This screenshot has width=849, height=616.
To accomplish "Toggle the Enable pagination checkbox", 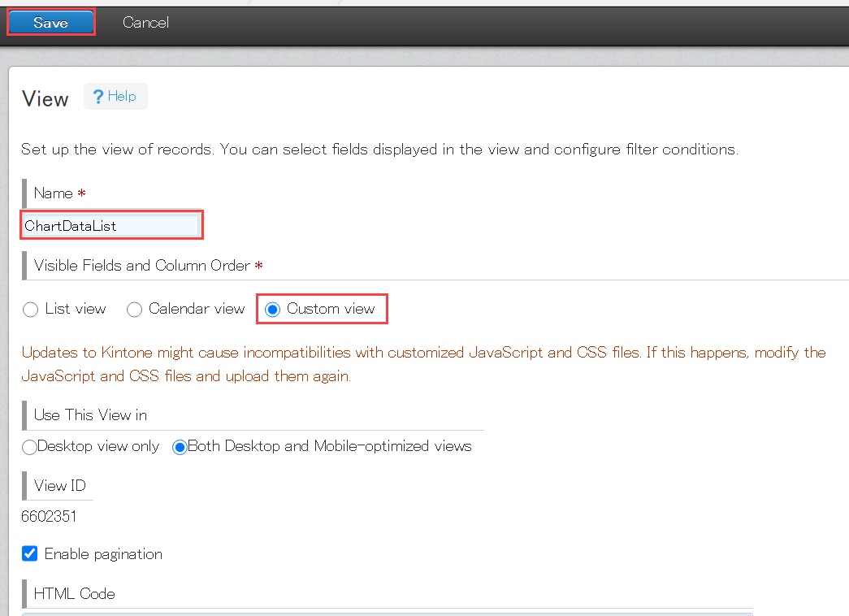I will tap(30, 553).
